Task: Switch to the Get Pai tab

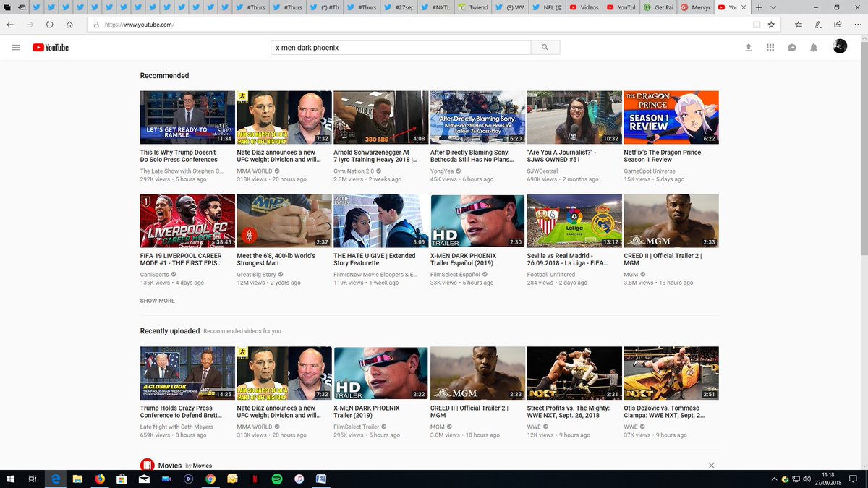Action: [657, 7]
